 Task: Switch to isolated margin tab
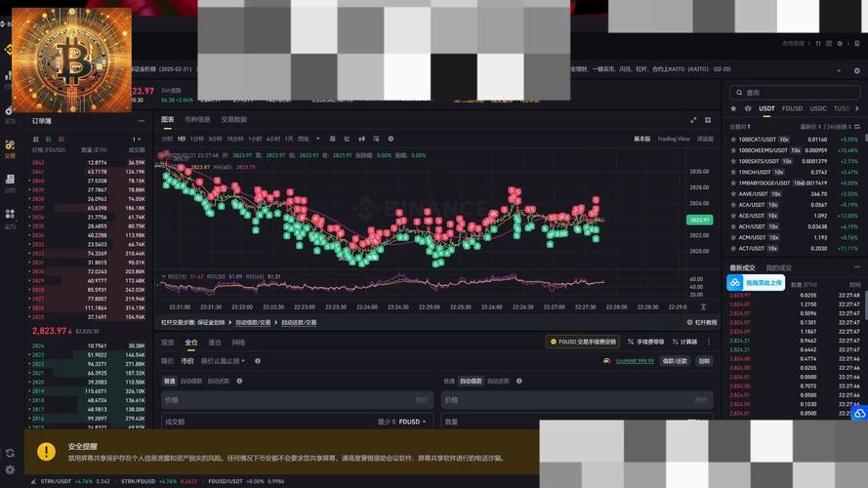click(215, 343)
